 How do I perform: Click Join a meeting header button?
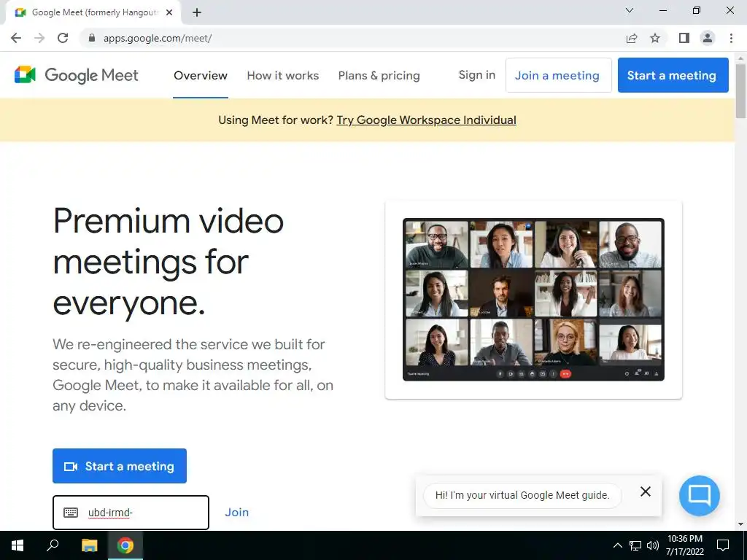[558, 75]
